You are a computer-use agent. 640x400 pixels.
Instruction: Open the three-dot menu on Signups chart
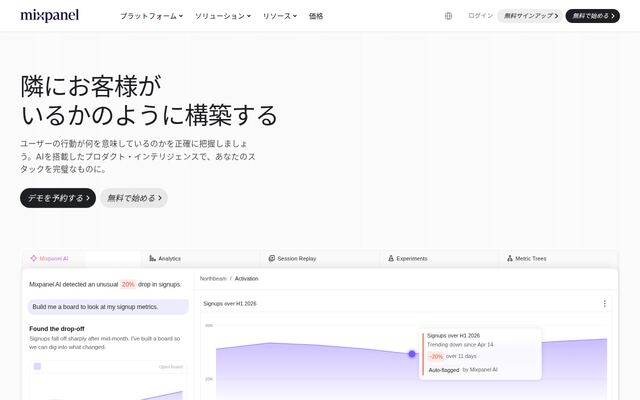[x=604, y=304]
